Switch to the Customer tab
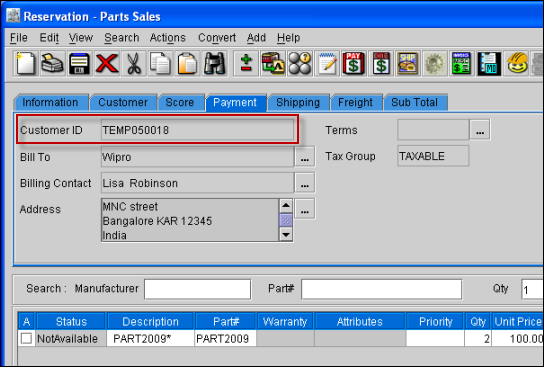Viewport: 544px width, 367px height. point(123,103)
